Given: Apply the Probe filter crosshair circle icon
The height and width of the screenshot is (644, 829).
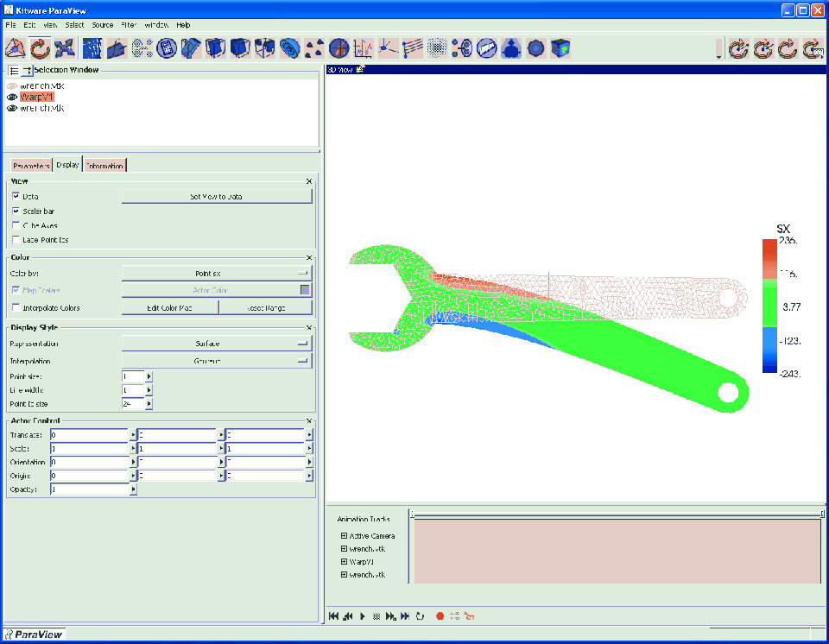Looking at the screenshot, I should point(339,48).
